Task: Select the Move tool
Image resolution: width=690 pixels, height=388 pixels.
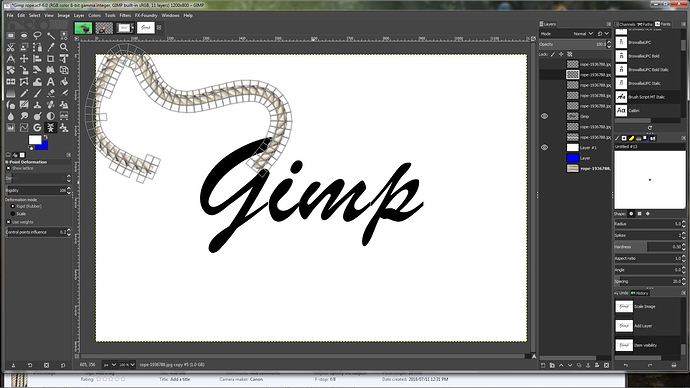Action: [x=24, y=59]
